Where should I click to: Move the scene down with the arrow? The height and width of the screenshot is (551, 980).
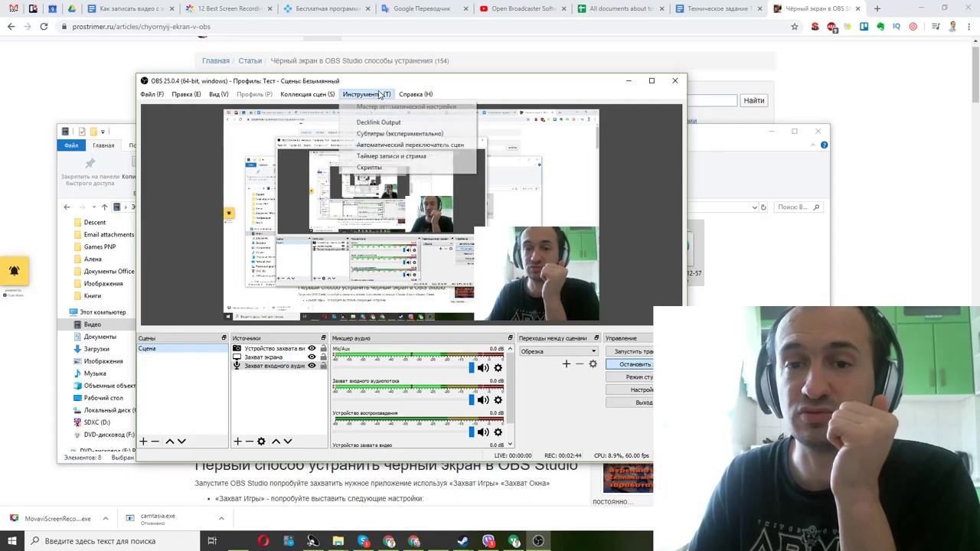point(181,442)
